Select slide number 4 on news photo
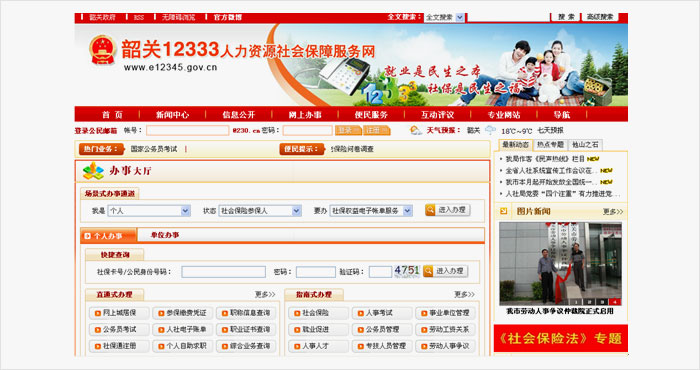700x370 pixels. tap(616, 302)
